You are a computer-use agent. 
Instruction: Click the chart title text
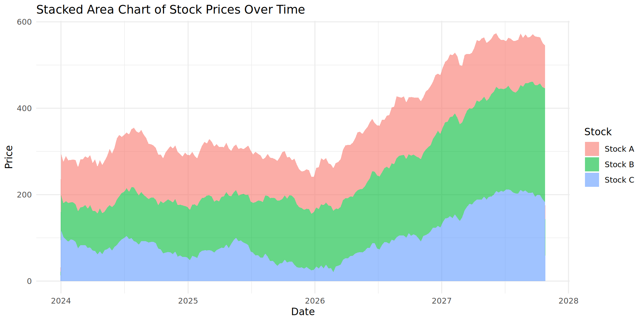pos(170,9)
